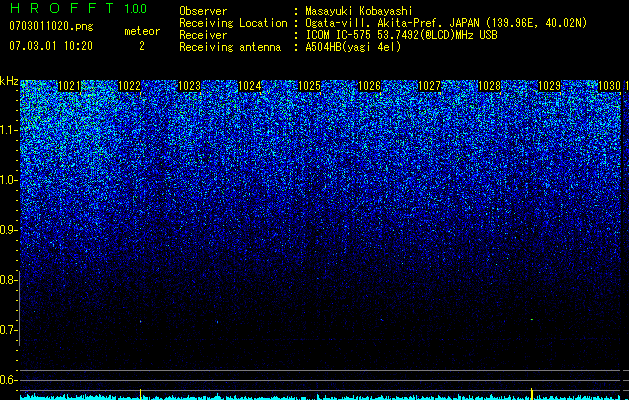Click time marker 1025
Image resolution: width=629 pixels, height=400 pixels.
click(310, 86)
